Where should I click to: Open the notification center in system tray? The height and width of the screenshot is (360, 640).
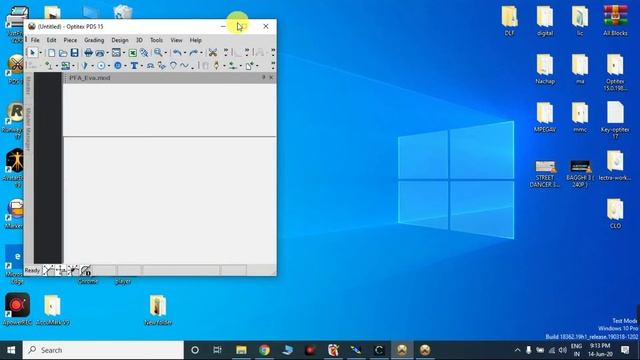(625, 350)
